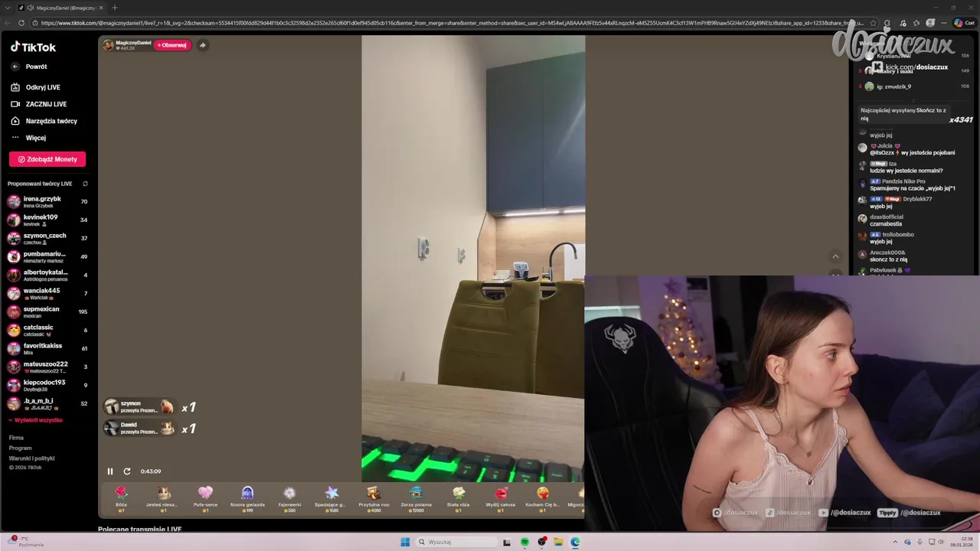This screenshot has height=551, width=980.
Task: Expand the Więcej sidebar option
Action: 28,138
